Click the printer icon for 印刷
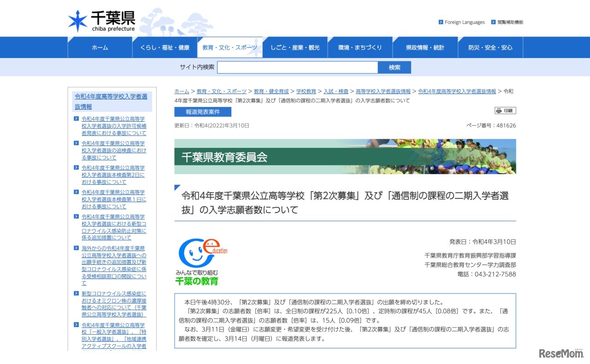The width and height of the screenshot is (590, 364). [x=499, y=111]
